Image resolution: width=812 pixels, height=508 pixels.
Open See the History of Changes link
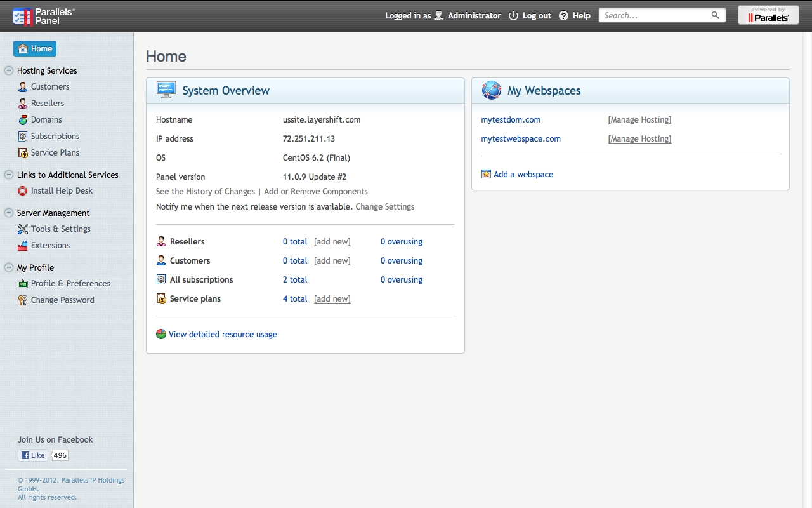(206, 192)
